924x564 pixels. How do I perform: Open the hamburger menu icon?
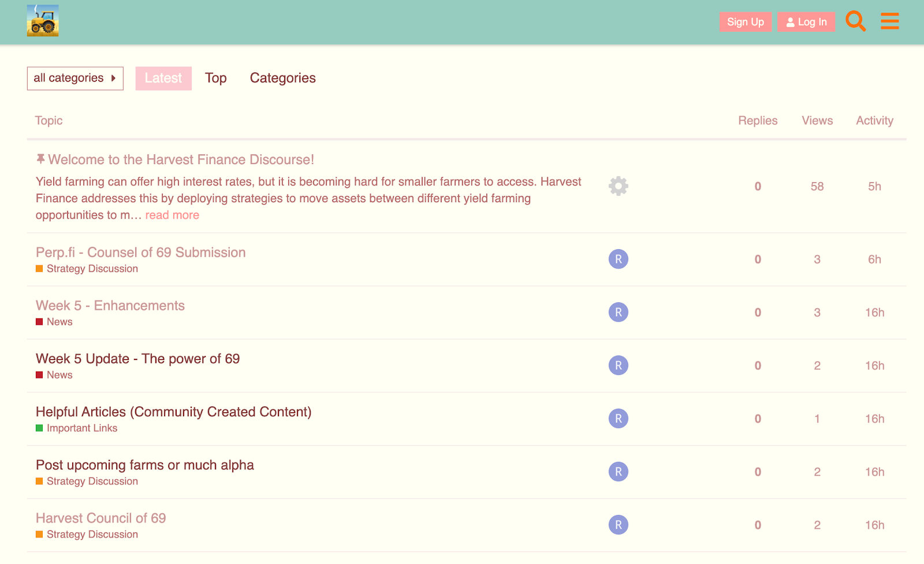point(890,21)
